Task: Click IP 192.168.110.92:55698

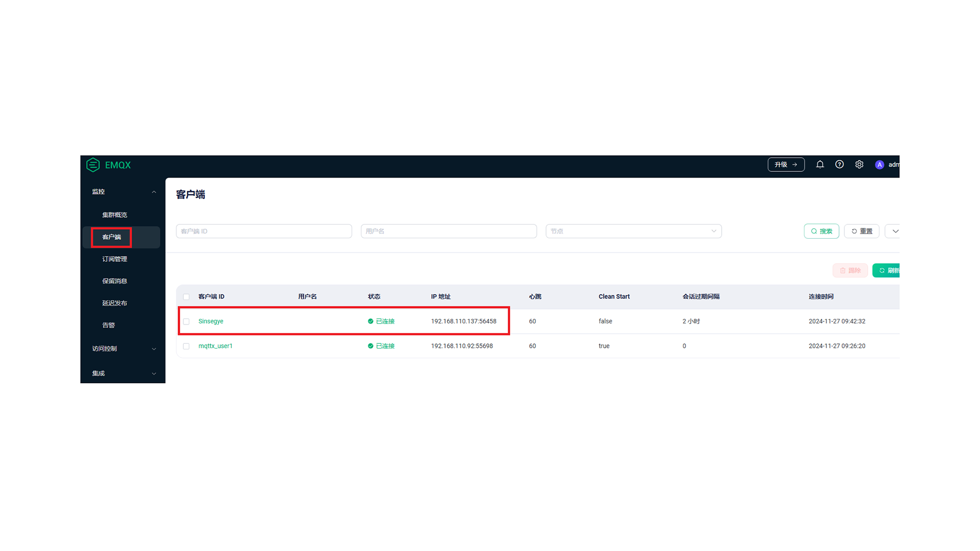Action: point(462,346)
